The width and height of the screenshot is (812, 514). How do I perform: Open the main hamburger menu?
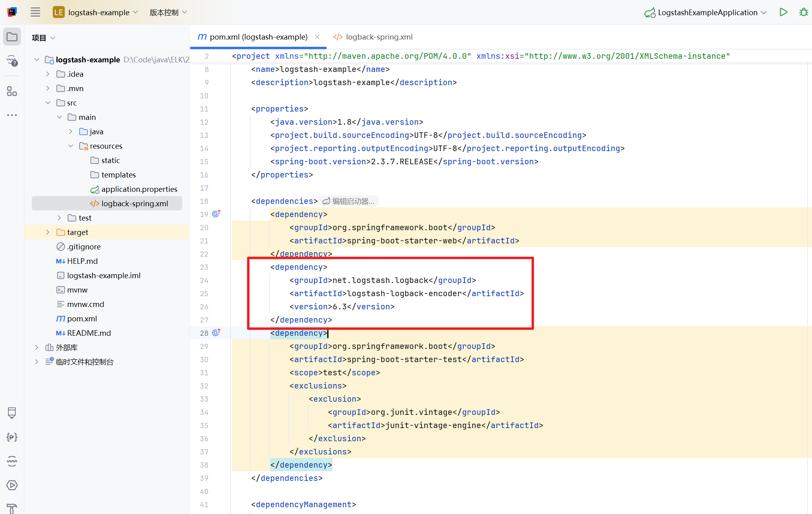[x=35, y=12]
